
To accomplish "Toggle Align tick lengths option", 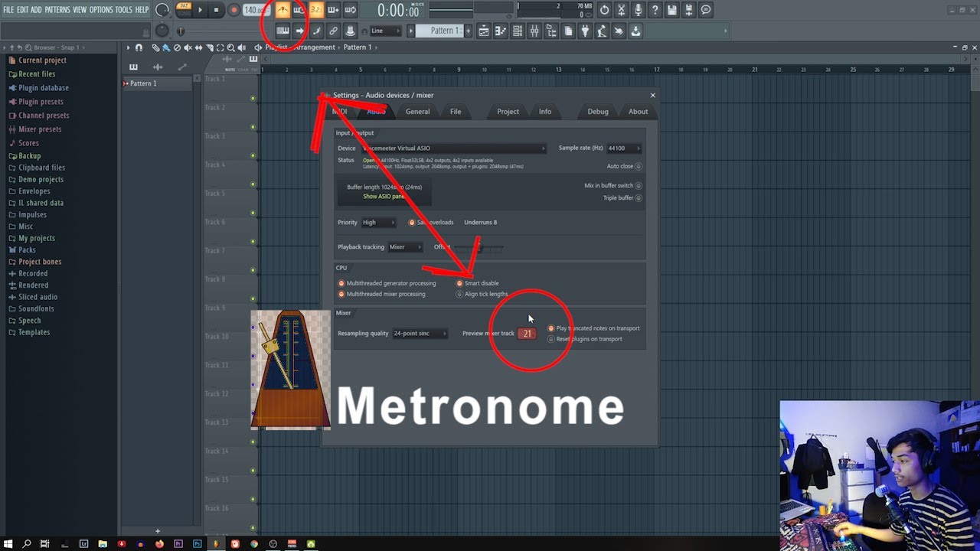I will tap(459, 294).
